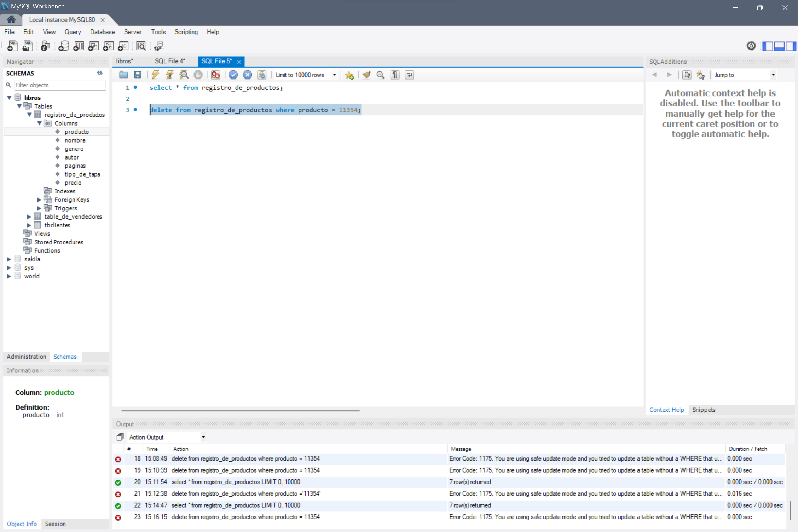Viewport: 798px width, 532px height.
Task: Execute the selected query with lightning bolt
Action: (x=155, y=75)
